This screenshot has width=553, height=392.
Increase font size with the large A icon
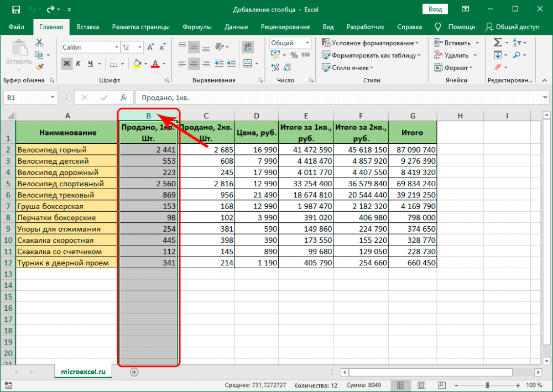click(x=150, y=47)
